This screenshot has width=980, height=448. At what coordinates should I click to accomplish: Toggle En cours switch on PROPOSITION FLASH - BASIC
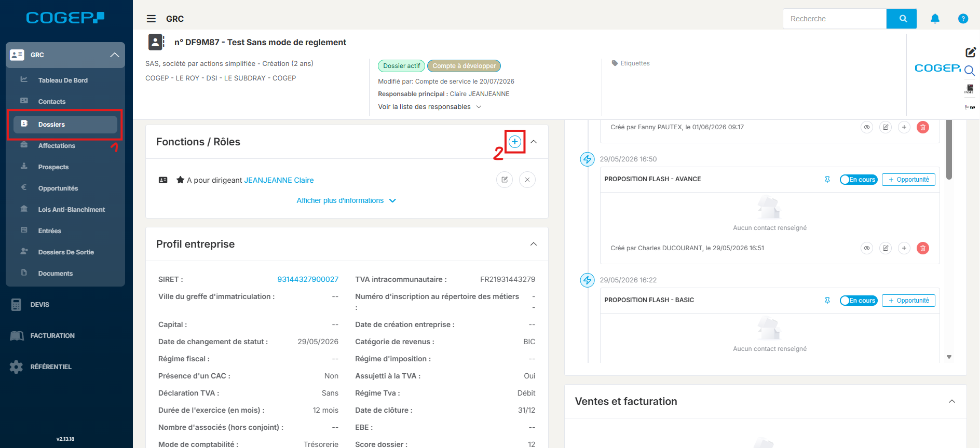pos(859,301)
